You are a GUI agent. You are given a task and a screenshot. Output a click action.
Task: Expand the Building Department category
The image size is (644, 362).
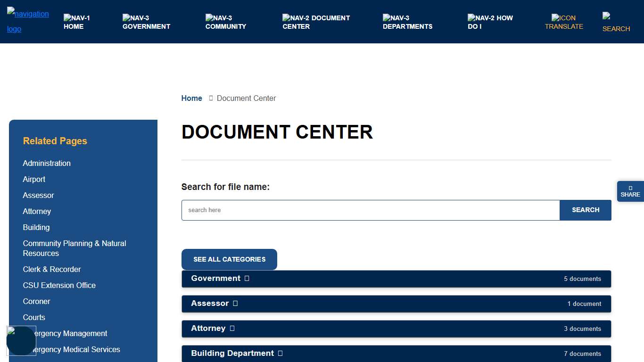[x=396, y=354]
